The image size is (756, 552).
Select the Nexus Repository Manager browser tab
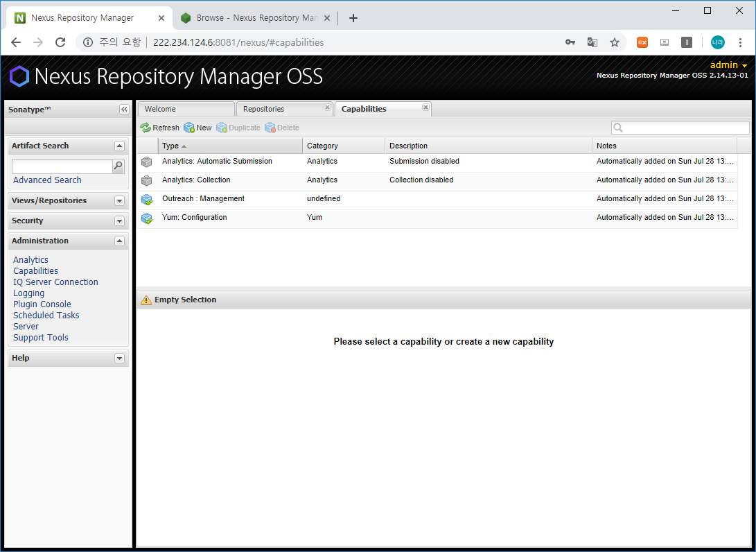pyautogui.click(x=89, y=18)
